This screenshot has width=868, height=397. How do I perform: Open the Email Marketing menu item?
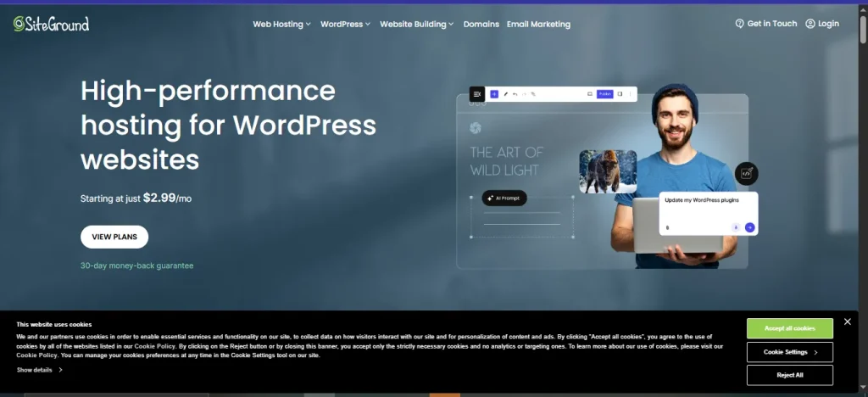pyautogui.click(x=538, y=25)
